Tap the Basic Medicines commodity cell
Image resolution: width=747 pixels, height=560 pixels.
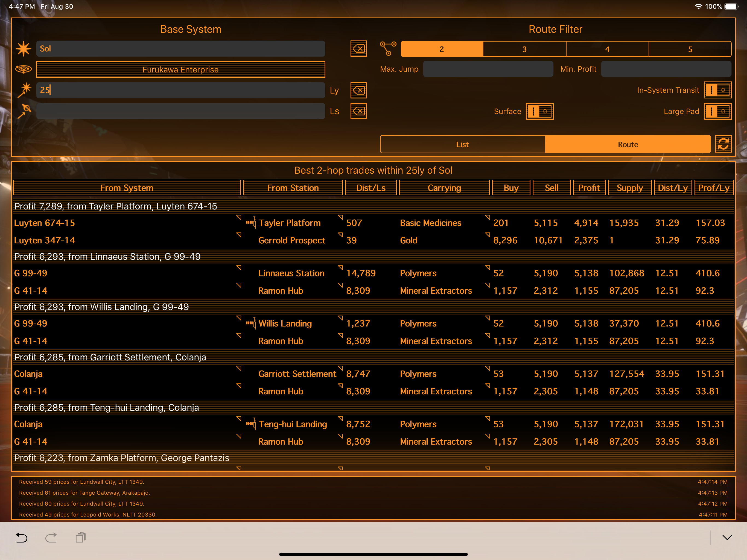(431, 223)
